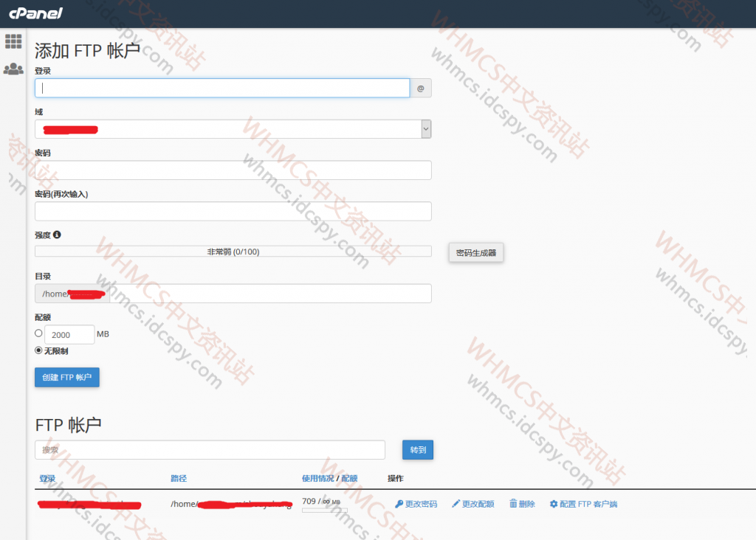Sort by the 配额 column header
The image size is (756, 540).
pyautogui.click(x=349, y=478)
